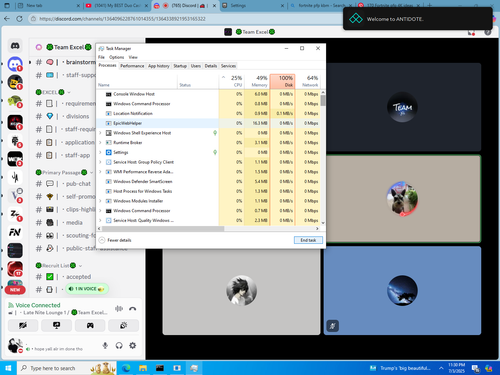Collapse the Recruit List category
Viewport: 500px width, 375px height.
point(58,266)
